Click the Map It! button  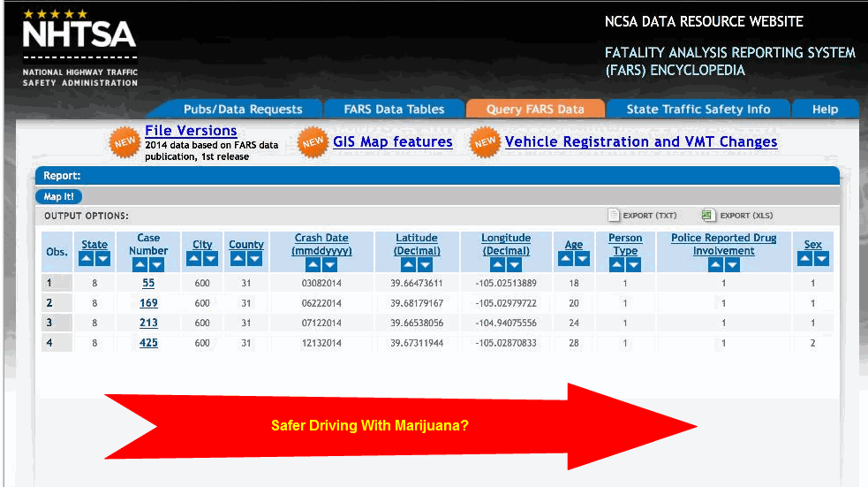click(x=58, y=197)
